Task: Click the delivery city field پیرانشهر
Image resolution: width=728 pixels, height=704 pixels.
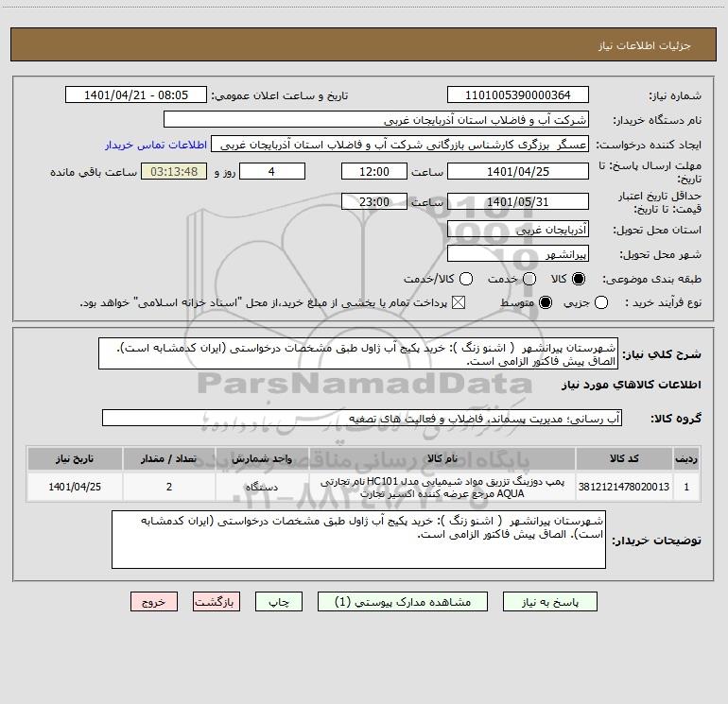Action: [518, 253]
